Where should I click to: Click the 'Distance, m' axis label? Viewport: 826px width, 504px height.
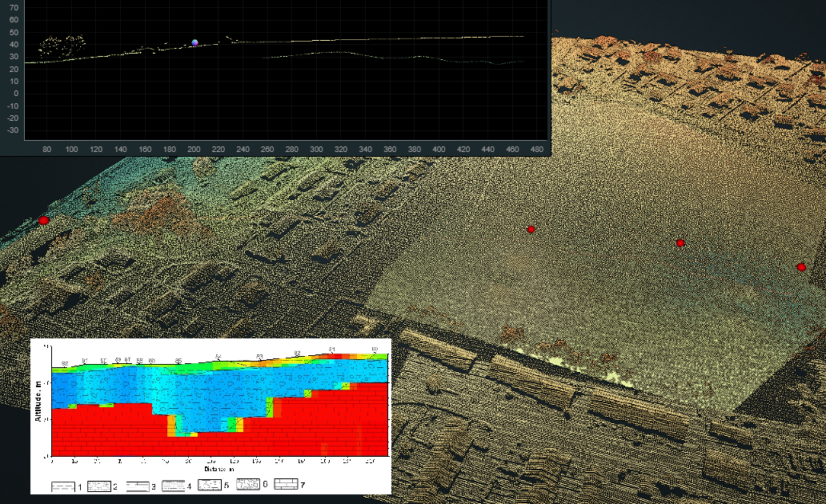[x=219, y=469]
